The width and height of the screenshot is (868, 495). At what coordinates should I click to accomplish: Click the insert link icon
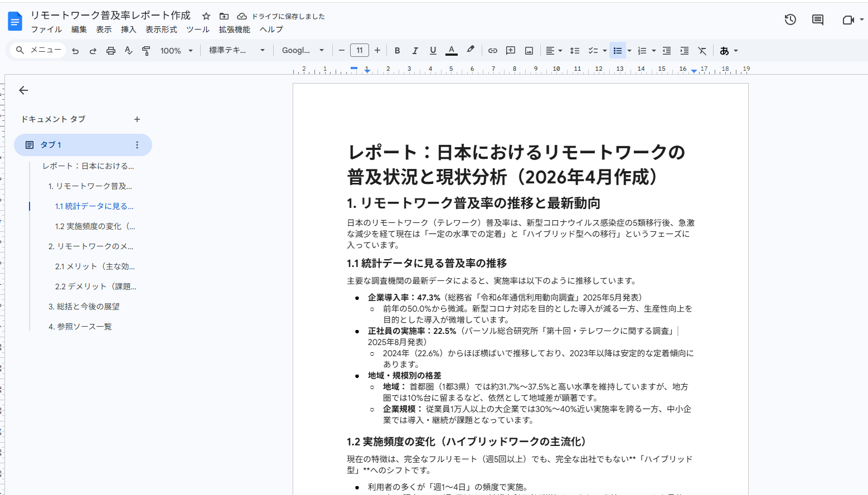pos(492,51)
